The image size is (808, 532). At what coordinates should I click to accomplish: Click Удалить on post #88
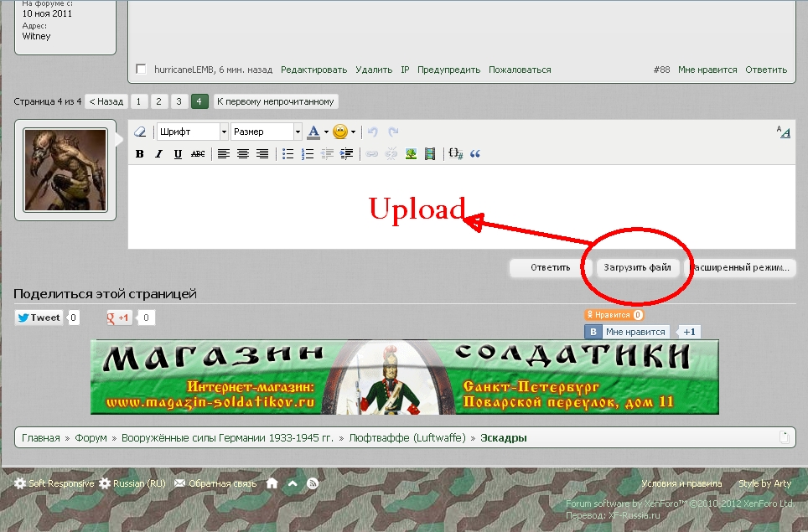374,70
